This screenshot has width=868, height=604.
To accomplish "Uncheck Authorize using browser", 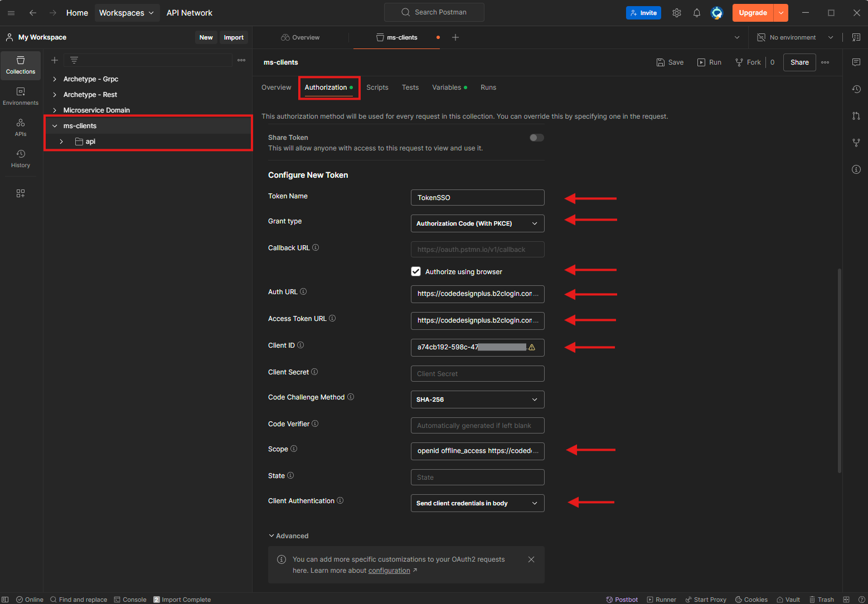I will coord(416,271).
